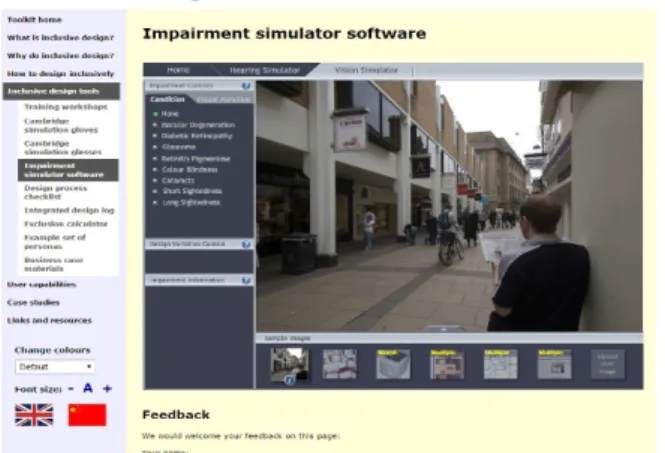The image size is (665, 453).
Task: Open the Design Variation Control help icon
Action: [x=246, y=244]
